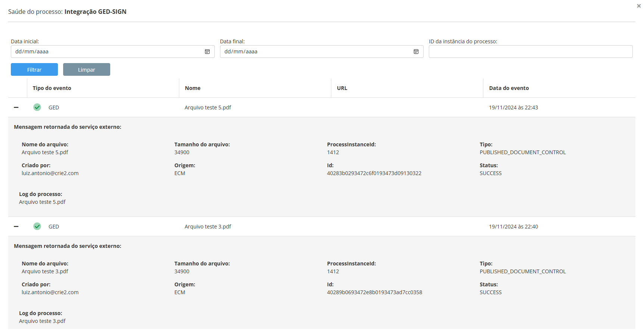
Task: Click the email under first Criado por
Action: coord(50,173)
